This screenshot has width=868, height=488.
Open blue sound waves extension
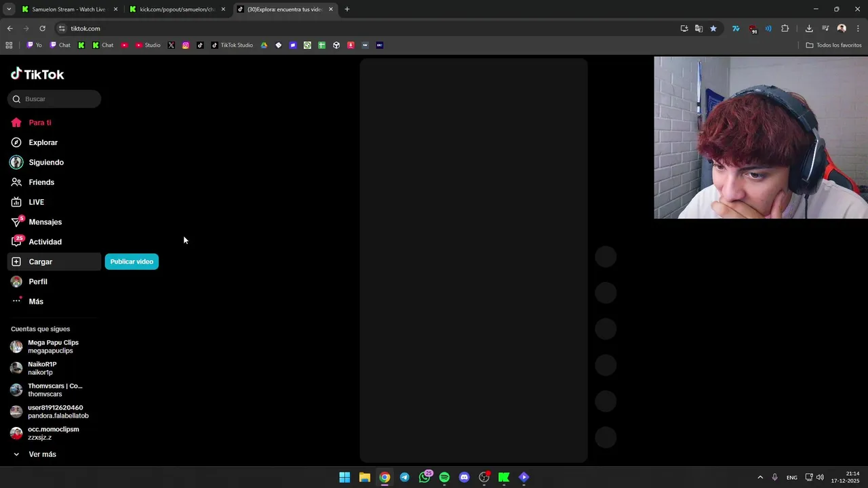click(x=768, y=28)
